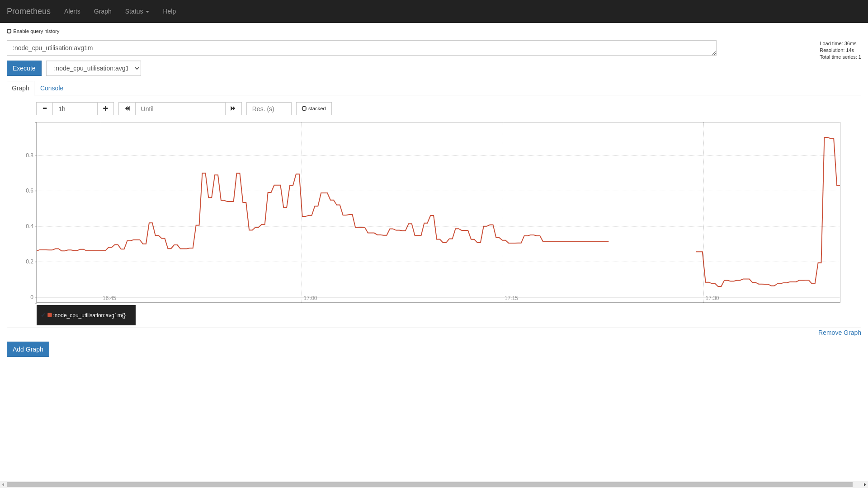
Task: Open the metric selector dropdown
Action: [x=93, y=68]
